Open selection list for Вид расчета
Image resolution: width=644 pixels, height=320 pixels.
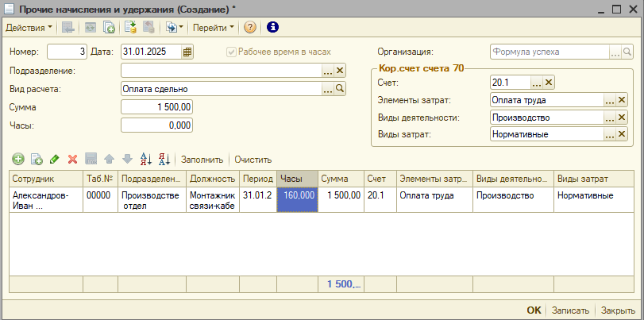tap(328, 89)
